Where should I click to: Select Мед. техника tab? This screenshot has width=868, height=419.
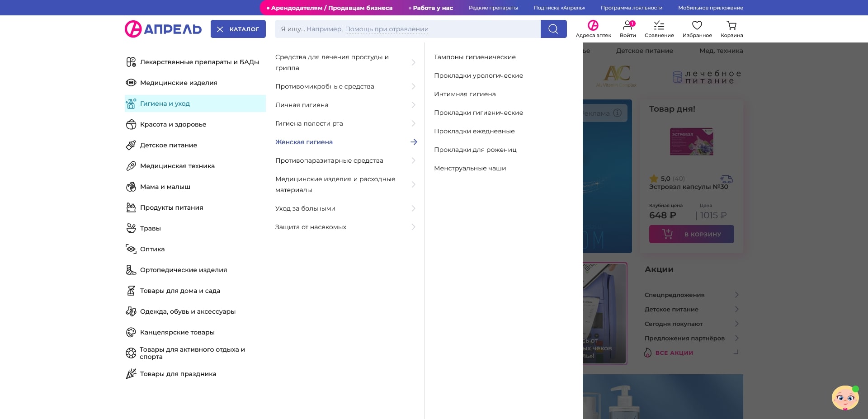point(720,51)
